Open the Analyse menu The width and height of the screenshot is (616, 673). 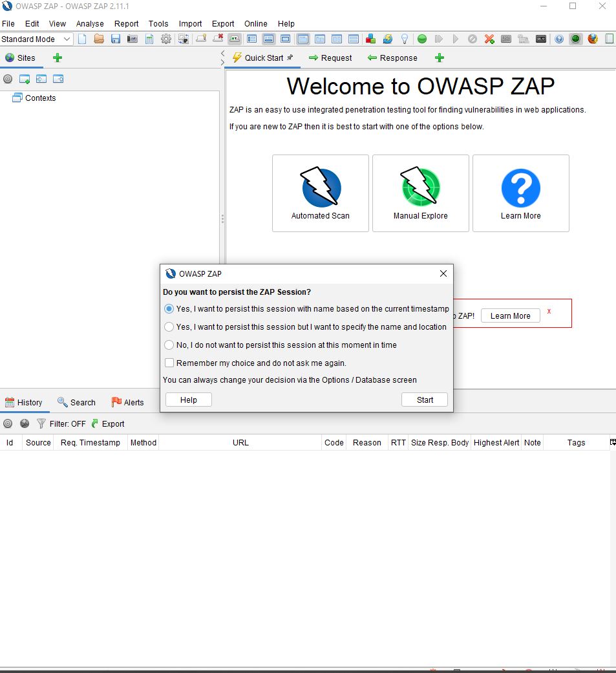point(90,23)
